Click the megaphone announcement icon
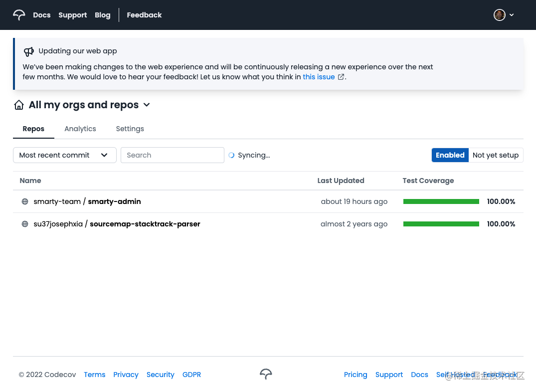Screen dimensions: 536x392 [x=29, y=51]
